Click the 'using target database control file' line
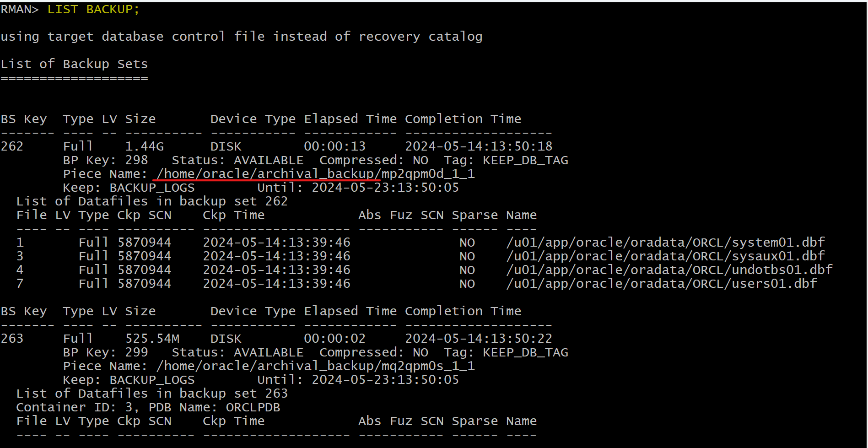Screen dimensions: 868x448 (x=242, y=37)
